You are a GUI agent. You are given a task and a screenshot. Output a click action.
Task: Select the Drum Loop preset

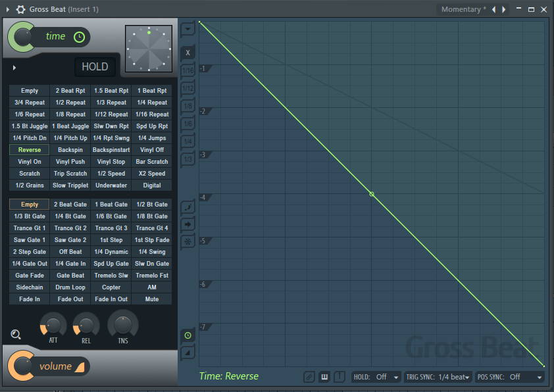click(70, 287)
